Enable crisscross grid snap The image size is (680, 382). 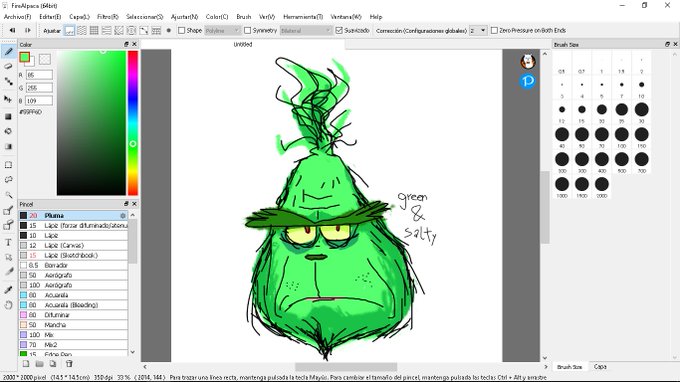[94, 30]
